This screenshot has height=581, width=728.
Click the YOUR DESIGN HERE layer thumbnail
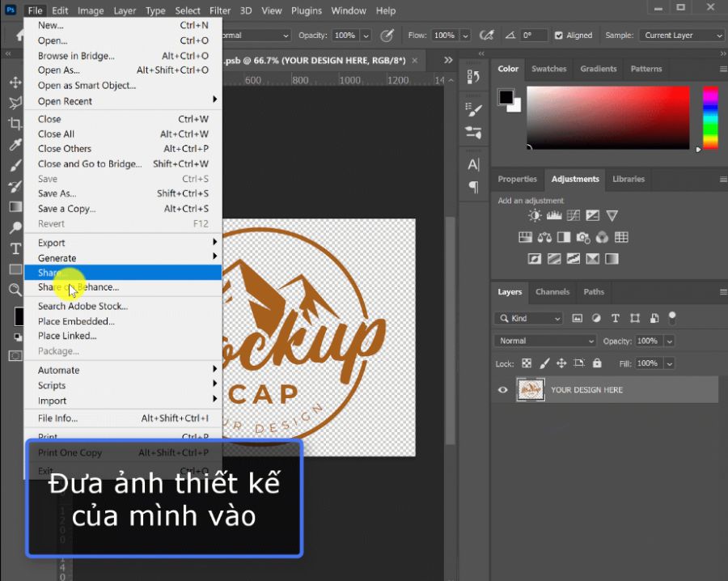pos(530,390)
